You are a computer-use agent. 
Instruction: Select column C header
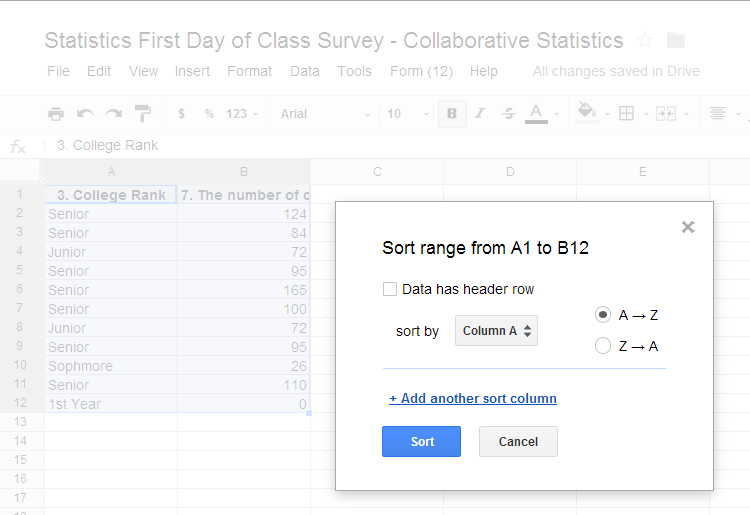[x=377, y=172]
